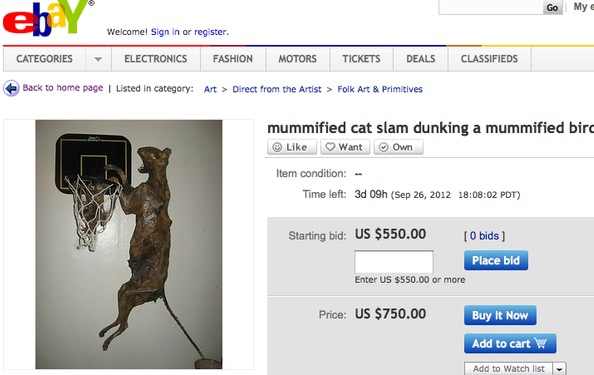Screen dimensions: 594x375
Task: Open the mummified cat item photo
Action: 129,244
